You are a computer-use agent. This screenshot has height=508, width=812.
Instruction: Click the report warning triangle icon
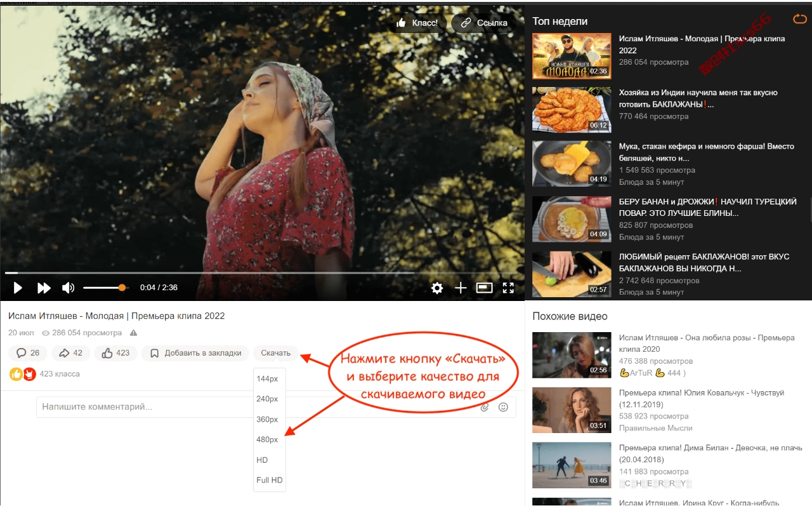pyautogui.click(x=133, y=333)
